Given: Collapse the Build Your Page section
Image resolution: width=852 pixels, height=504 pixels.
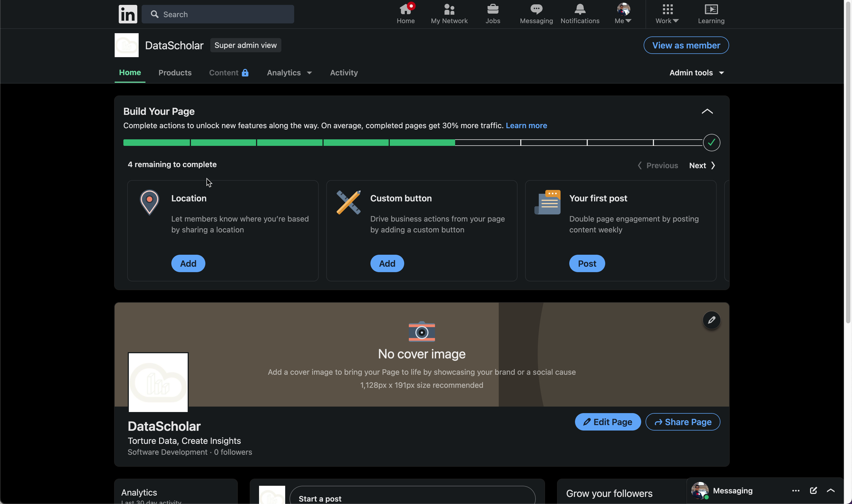Looking at the screenshot, I should 707,111.
